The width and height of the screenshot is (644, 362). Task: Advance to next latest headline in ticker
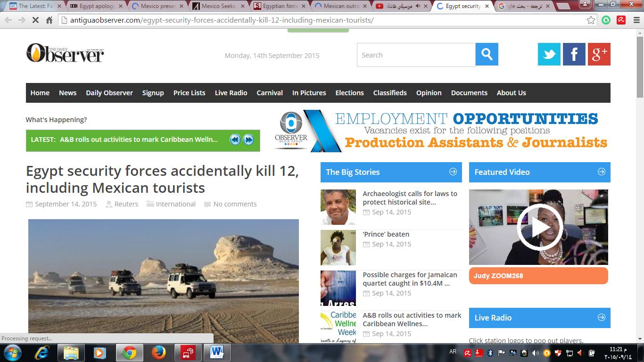click(x=248, y=140)
